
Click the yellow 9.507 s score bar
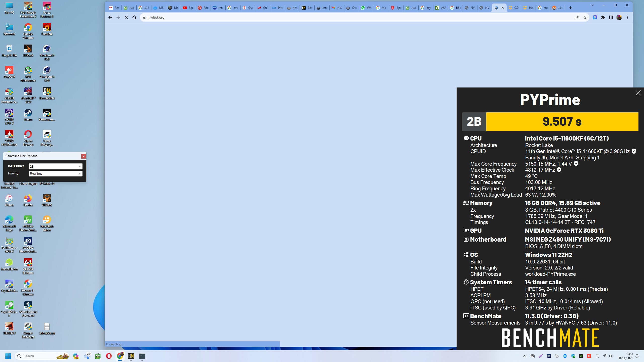(562, 122)
